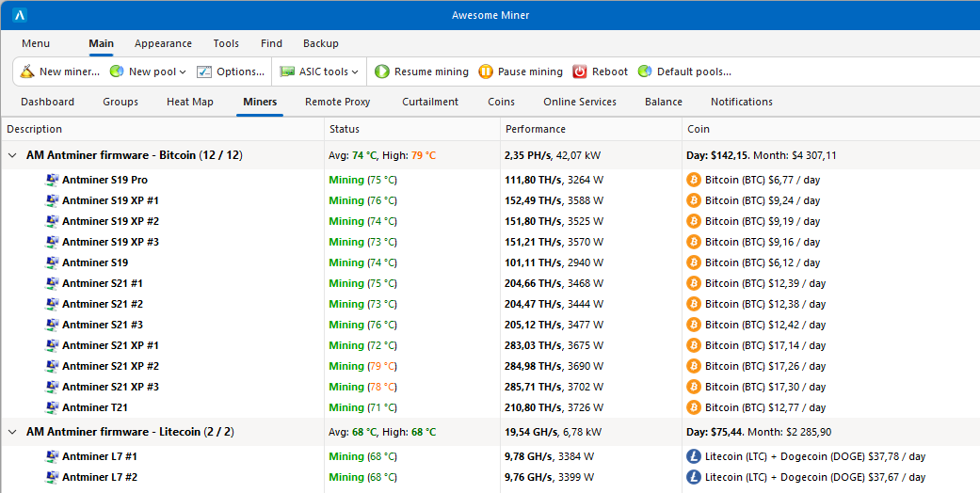980x493 pixels.
Task: Click the New miner icon
Action: coord(27,72)
